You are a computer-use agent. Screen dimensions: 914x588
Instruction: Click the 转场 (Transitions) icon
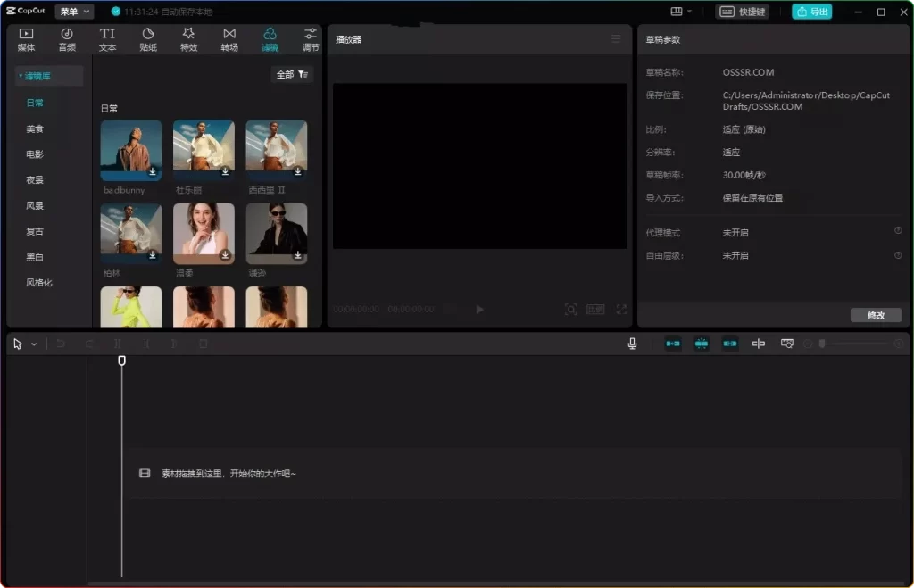point(229,39)
